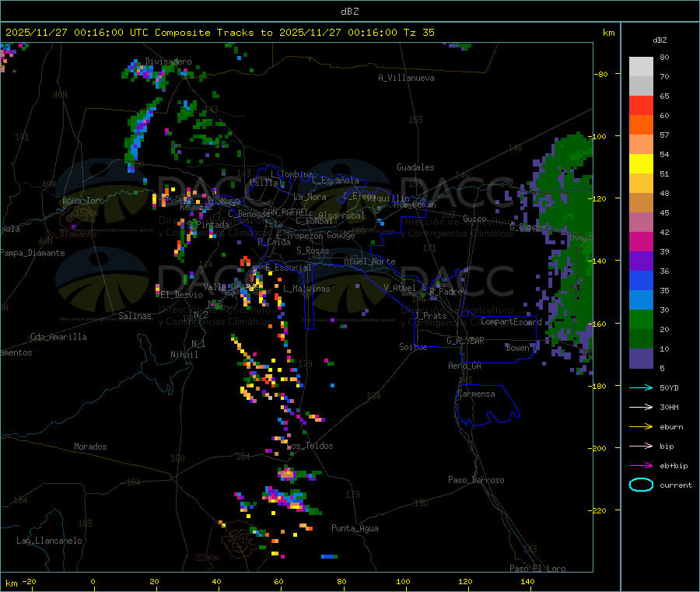The height and width of the screenshot is (592, 700).
Task: Pick the magenta 39-42 dBZ swatch
Action: coord(641,241)
